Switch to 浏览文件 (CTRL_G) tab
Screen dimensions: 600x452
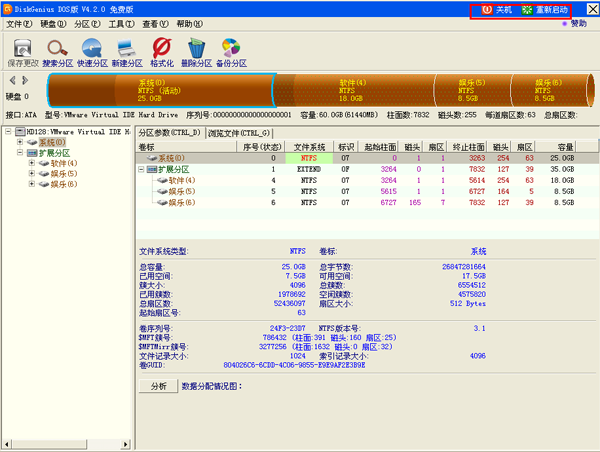(240, 133)
